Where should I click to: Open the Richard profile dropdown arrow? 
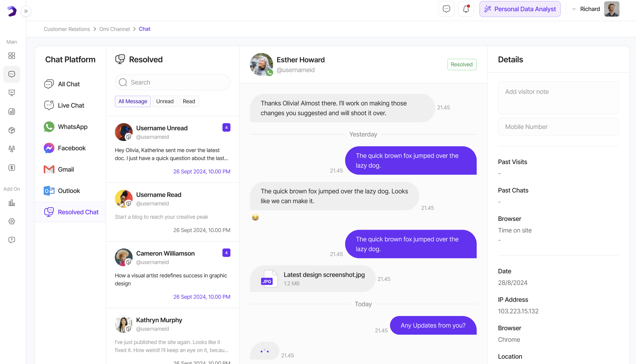pos(574,9)
